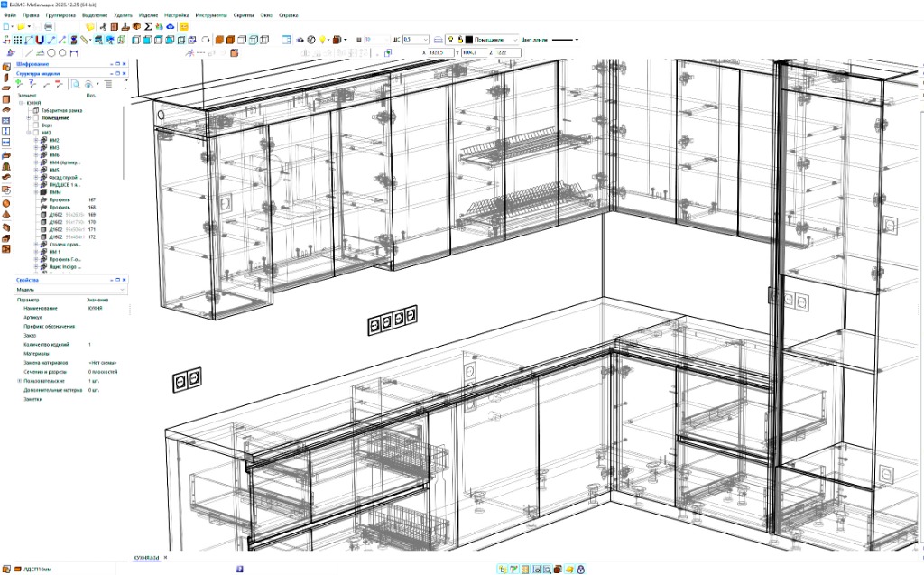Toggle the checkbox next to Верх
Image resolution: width=924 pixels, height=575 pixels.
click(36, 125)
